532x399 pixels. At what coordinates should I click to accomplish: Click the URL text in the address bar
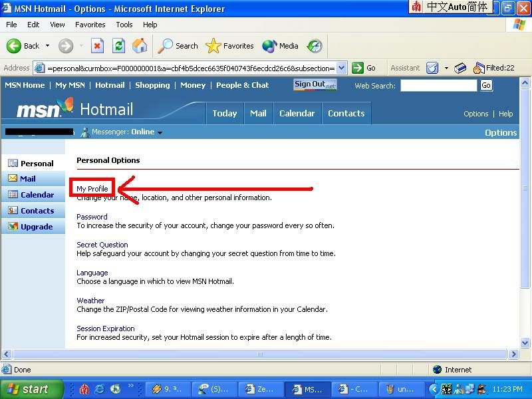pos(191,68)
